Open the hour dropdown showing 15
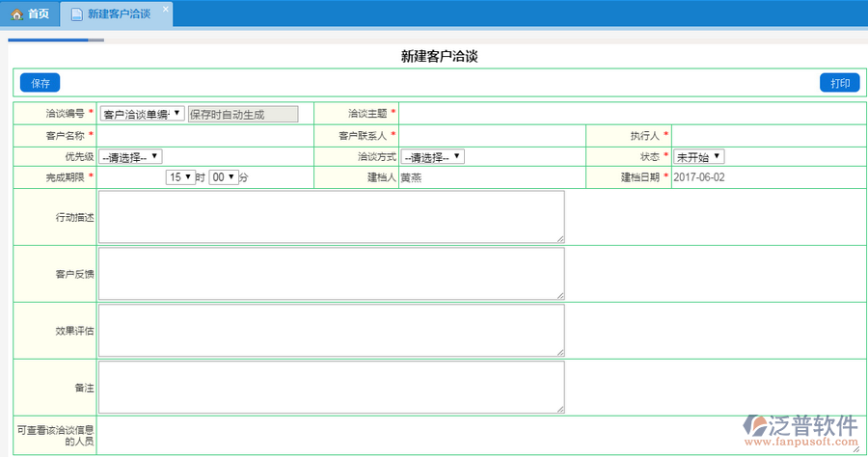 coord(180,177)
